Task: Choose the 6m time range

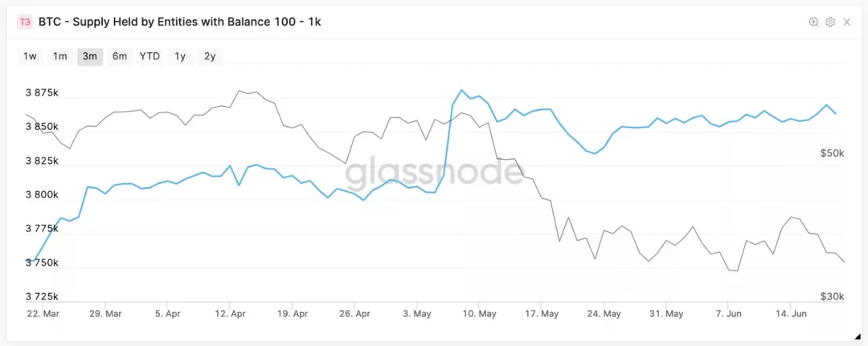Action: tap(120, 56)
